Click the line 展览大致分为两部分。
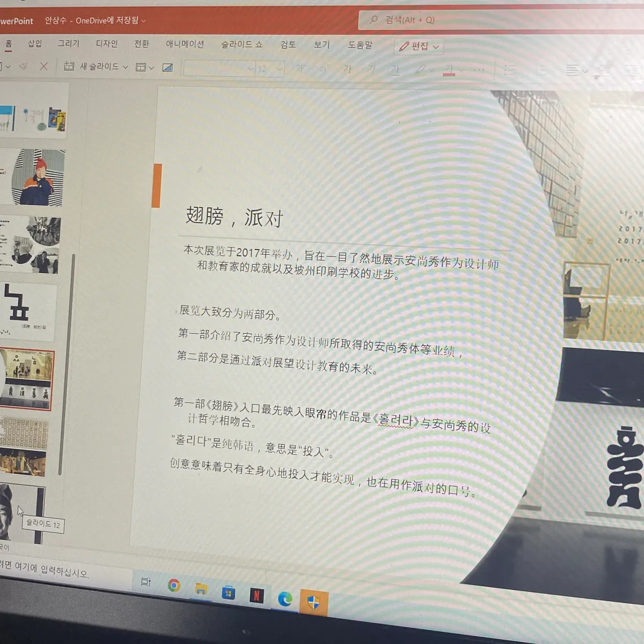The image size is (644, 644). [x=230, y=312]
